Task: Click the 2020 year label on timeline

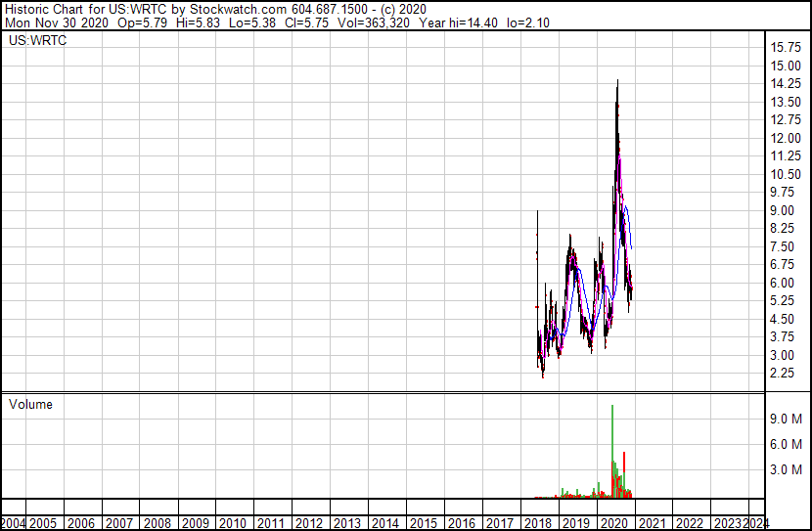Action: click(612, 523)
